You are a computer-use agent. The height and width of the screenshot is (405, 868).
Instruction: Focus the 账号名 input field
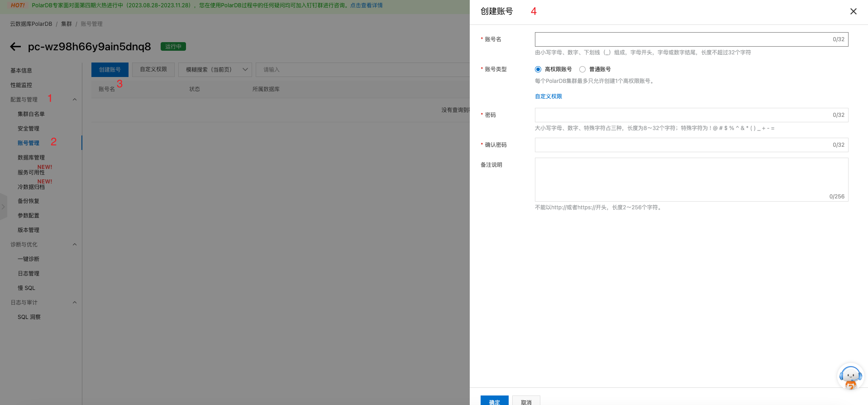point(692,39)
